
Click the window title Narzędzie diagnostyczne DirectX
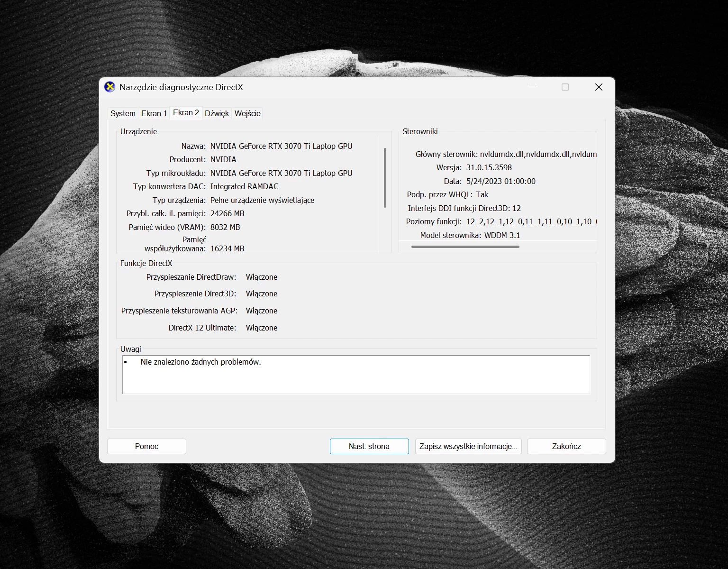[x=181, y=87]
